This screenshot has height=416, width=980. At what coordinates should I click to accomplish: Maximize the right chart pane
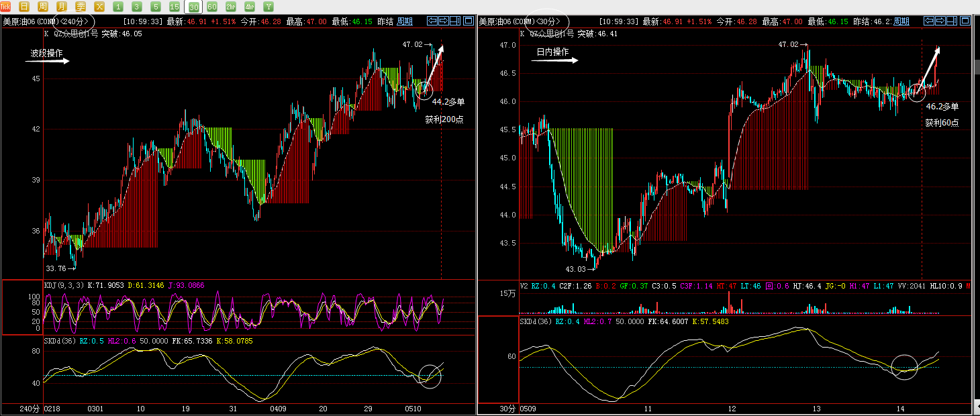pyautogui.click(x=965, y=21)
